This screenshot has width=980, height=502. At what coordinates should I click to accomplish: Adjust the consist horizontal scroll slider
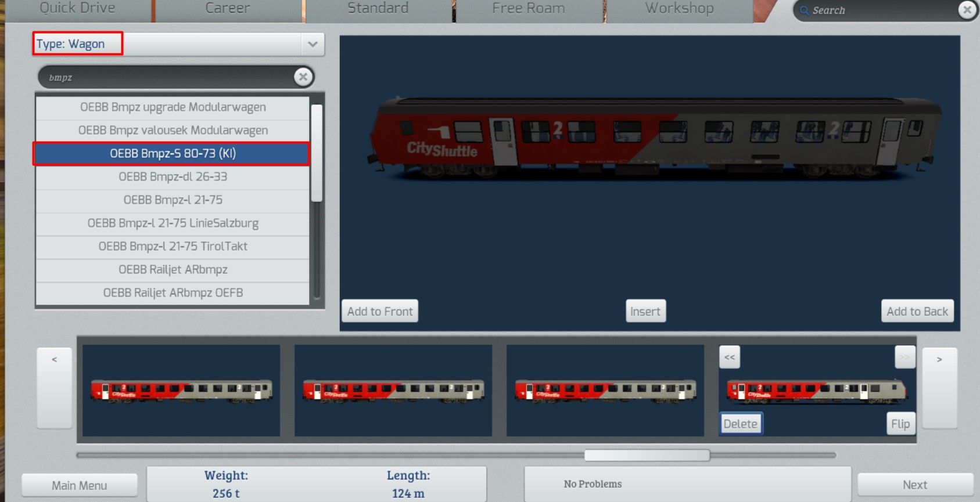point(647,455)
